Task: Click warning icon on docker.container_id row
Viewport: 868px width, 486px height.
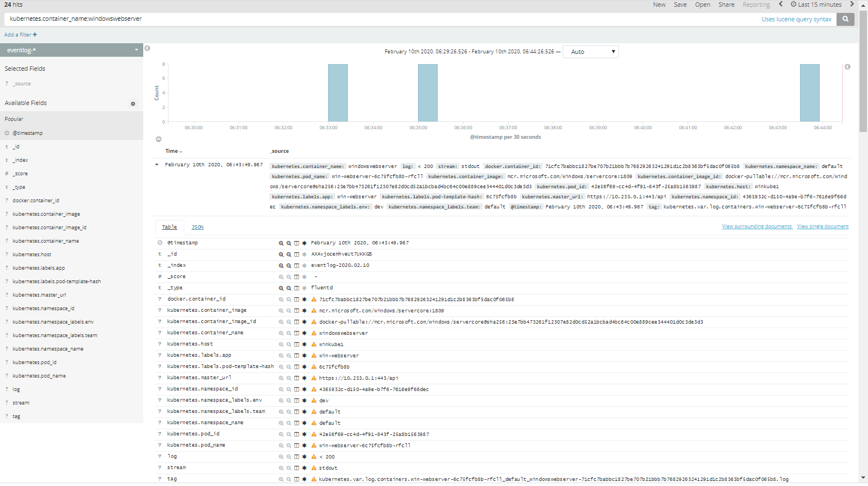Action: 314,299
